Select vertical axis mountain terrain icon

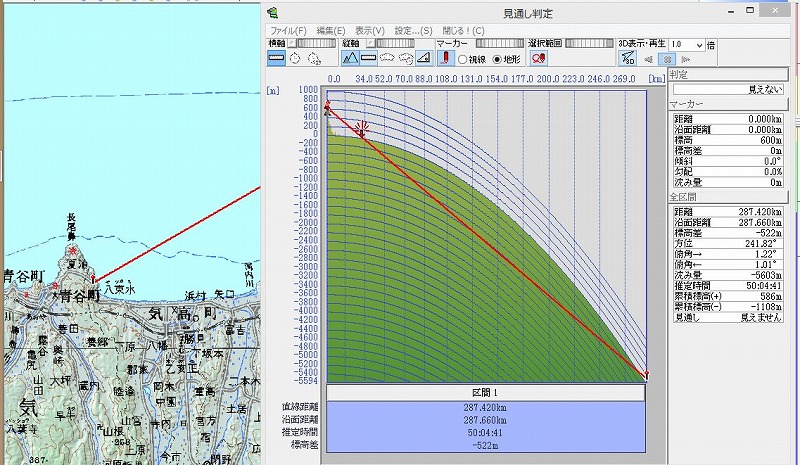(350, 58)
